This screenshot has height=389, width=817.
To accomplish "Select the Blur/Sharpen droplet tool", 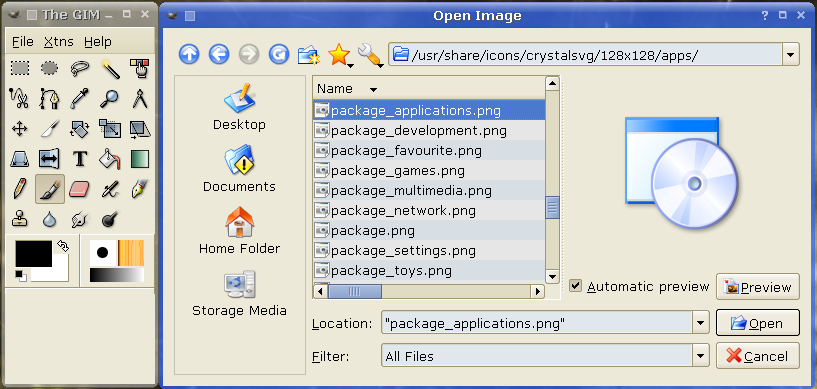I will tap(49, 219).
